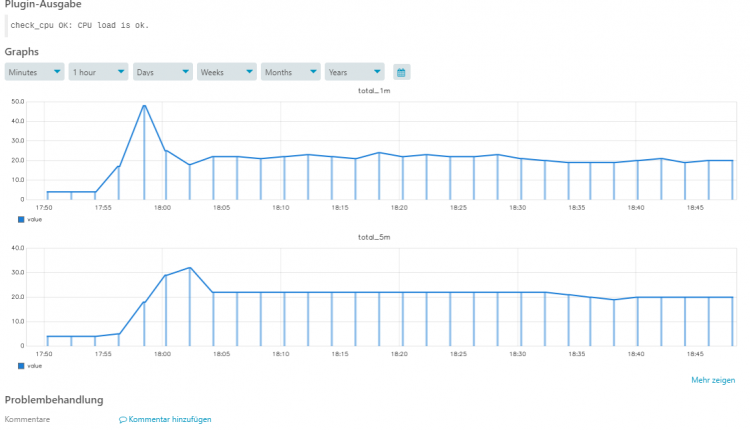Open the calendar date picker icon

(x=401, y=72)
